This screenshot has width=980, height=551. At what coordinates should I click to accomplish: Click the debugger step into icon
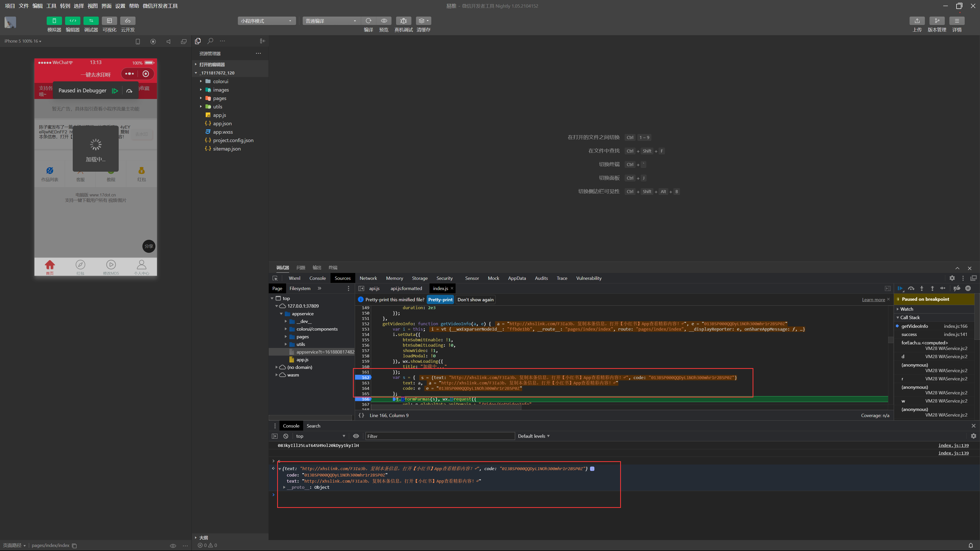(x=921, y=288)
